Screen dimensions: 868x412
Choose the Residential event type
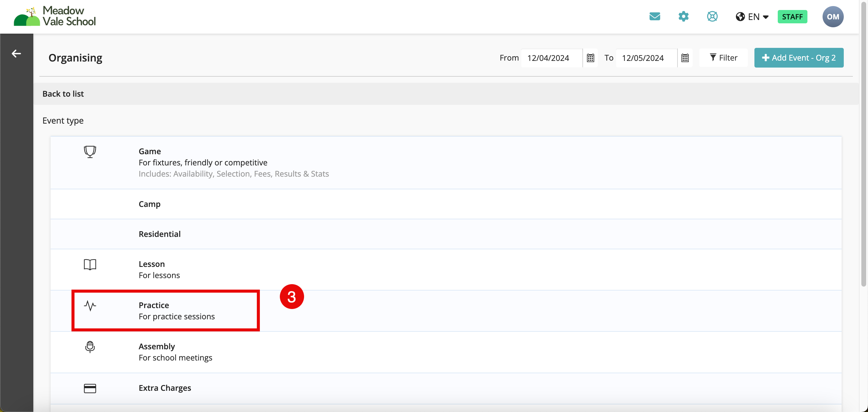pyautogui.click(x=446, y=234)
